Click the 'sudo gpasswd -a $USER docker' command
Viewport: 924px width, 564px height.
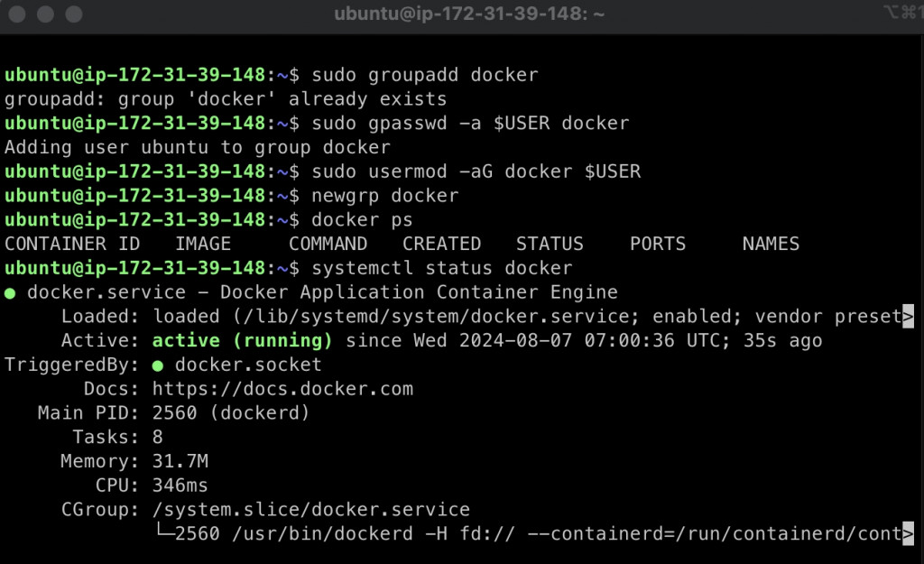point(470,123)
